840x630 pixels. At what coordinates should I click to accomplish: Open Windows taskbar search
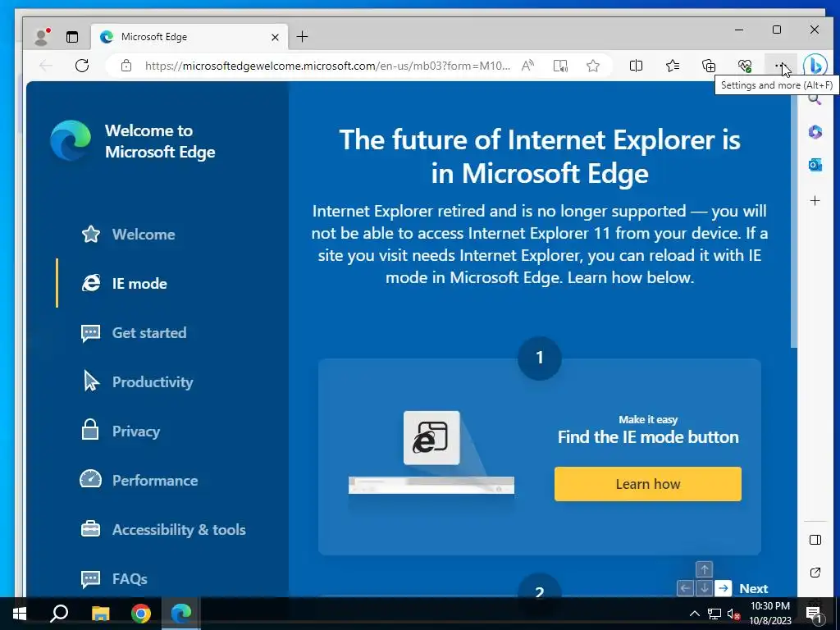[x=59, y=614]
